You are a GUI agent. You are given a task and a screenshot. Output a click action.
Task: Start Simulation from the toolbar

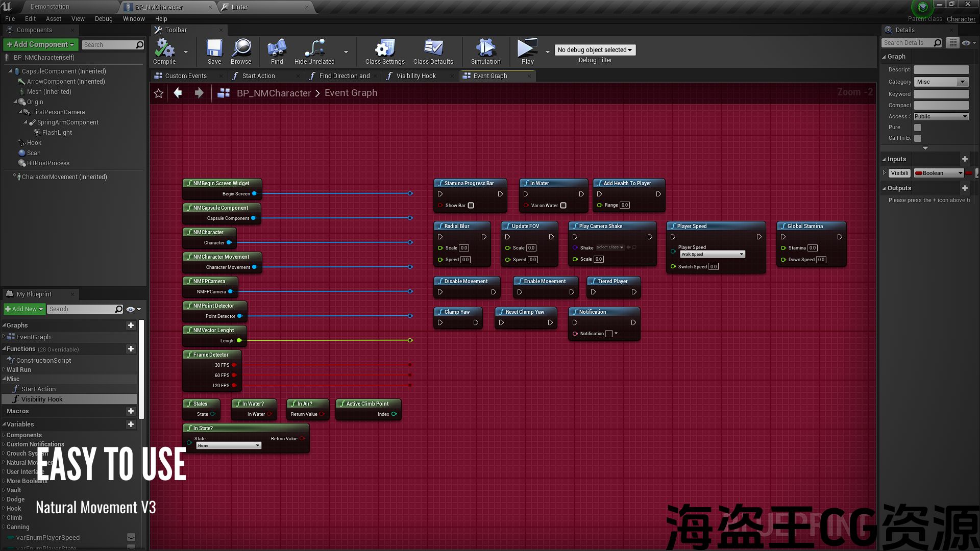coord(485,49)
